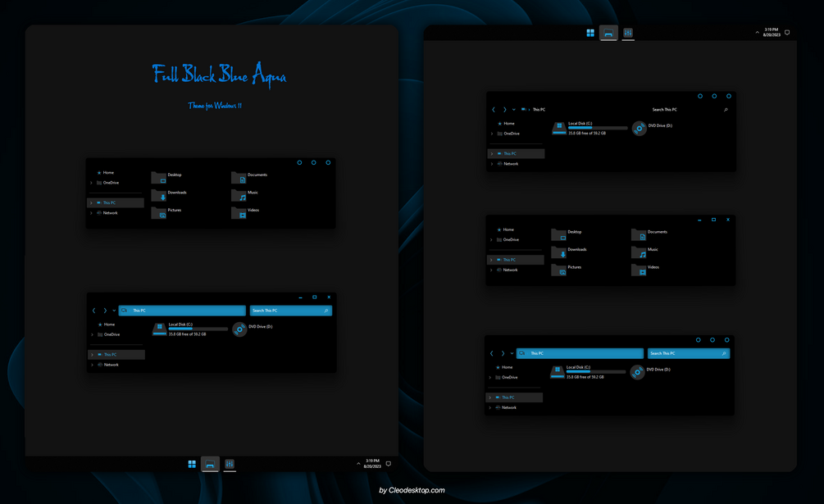This screenshot has width=824, height=504.
Task: Click blue This PC address bar in right preview
Action: click(580, 354)
